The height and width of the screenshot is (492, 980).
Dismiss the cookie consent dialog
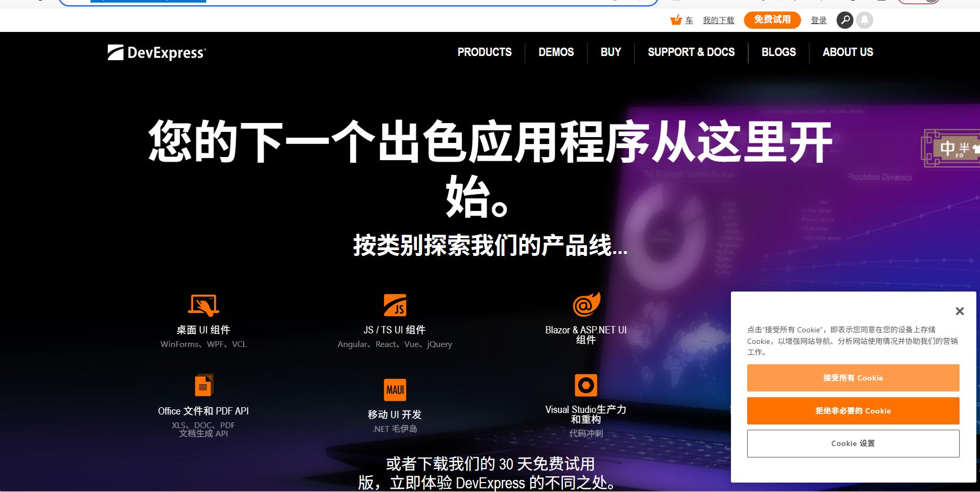click(960, 311)
